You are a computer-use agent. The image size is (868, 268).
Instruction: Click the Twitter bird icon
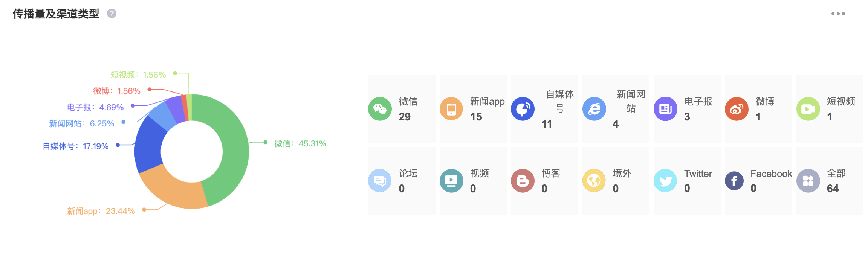665,181
